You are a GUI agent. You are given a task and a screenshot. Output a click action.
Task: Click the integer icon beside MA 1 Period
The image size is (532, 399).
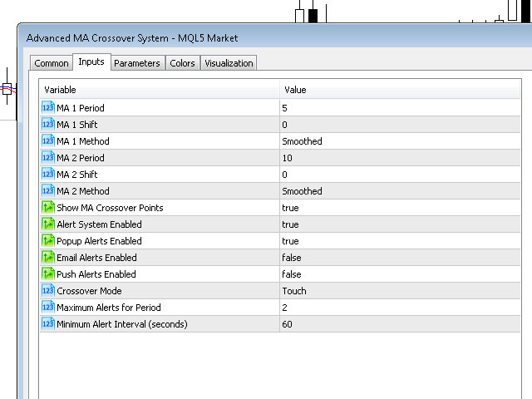[x=48, y=107]
